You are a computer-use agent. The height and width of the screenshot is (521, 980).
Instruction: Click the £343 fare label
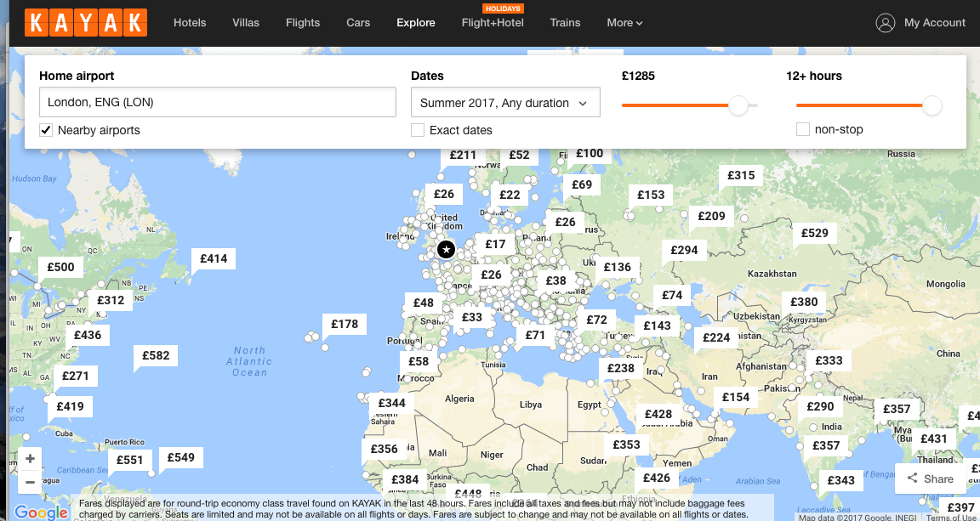click(840, 480)
